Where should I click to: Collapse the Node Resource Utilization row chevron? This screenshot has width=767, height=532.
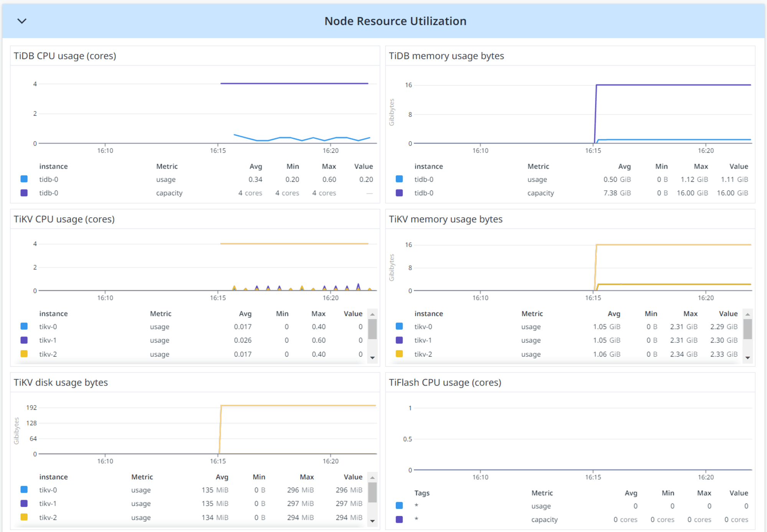pos(22,21)
